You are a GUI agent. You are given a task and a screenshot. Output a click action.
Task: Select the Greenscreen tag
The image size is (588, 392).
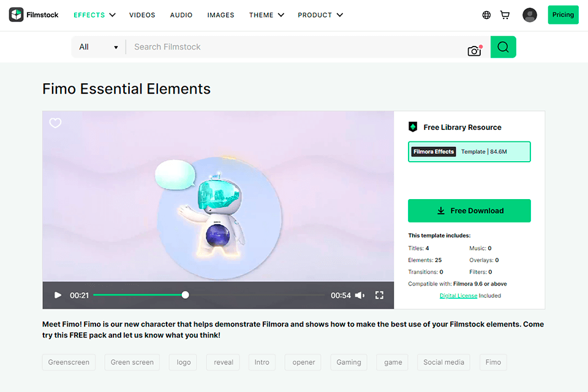click(69, 362)
